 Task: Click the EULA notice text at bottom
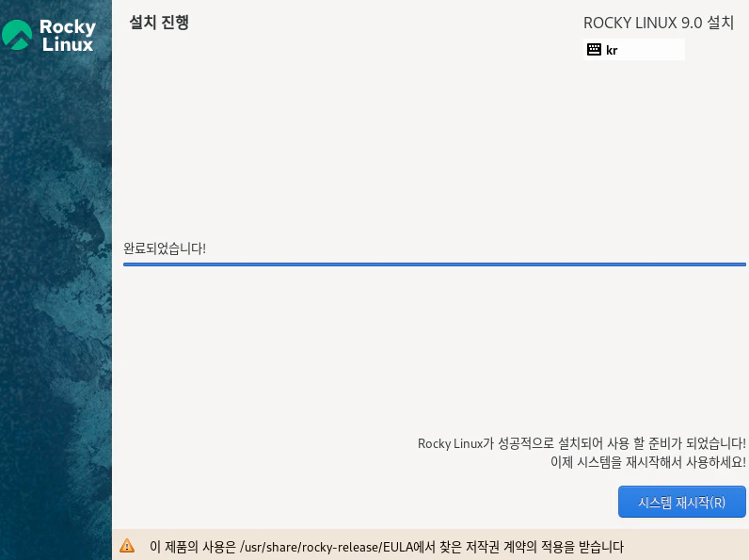click(387, 546)
